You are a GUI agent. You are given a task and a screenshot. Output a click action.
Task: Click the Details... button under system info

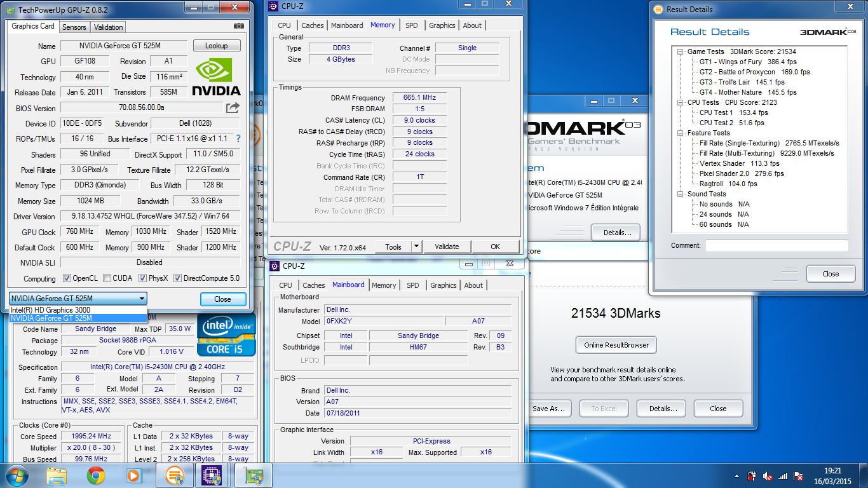(616, 233)
